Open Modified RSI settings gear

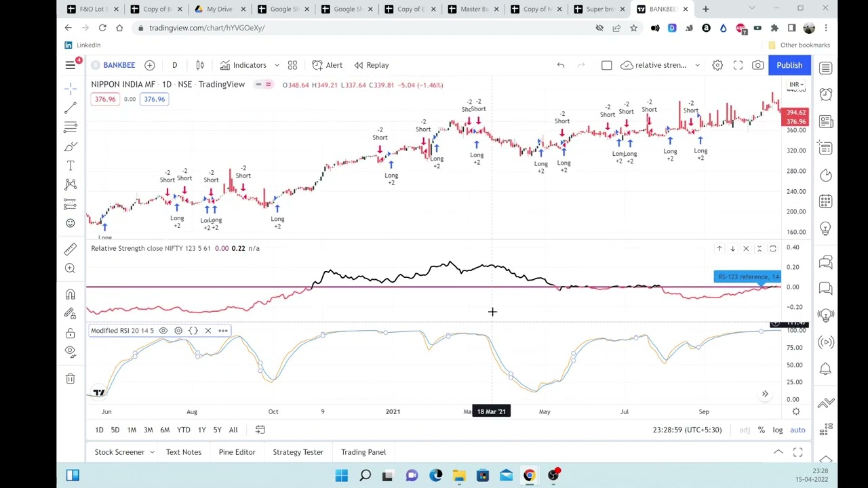[x=178, y=331]
